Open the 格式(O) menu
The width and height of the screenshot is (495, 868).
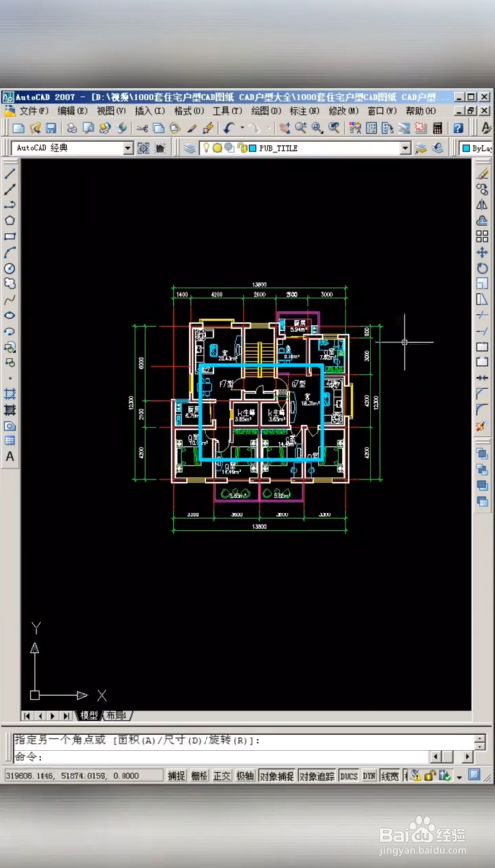(189, 111)
